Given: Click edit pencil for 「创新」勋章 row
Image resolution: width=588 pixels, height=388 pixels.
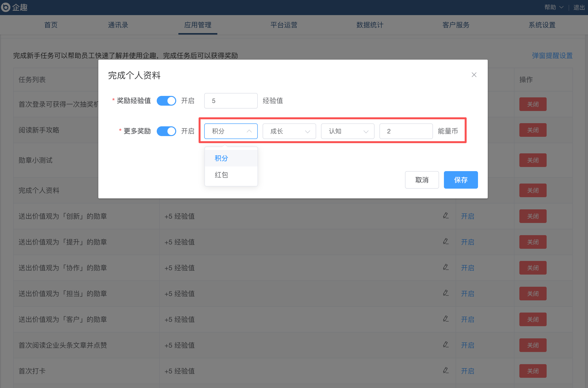Looking at the screenshot, I should coord(446,216).
